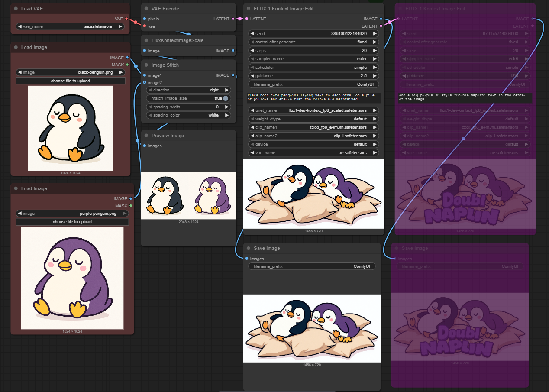
Task: Click choose file to upload for black-penguin.png
Action: (x=70, y=81)
